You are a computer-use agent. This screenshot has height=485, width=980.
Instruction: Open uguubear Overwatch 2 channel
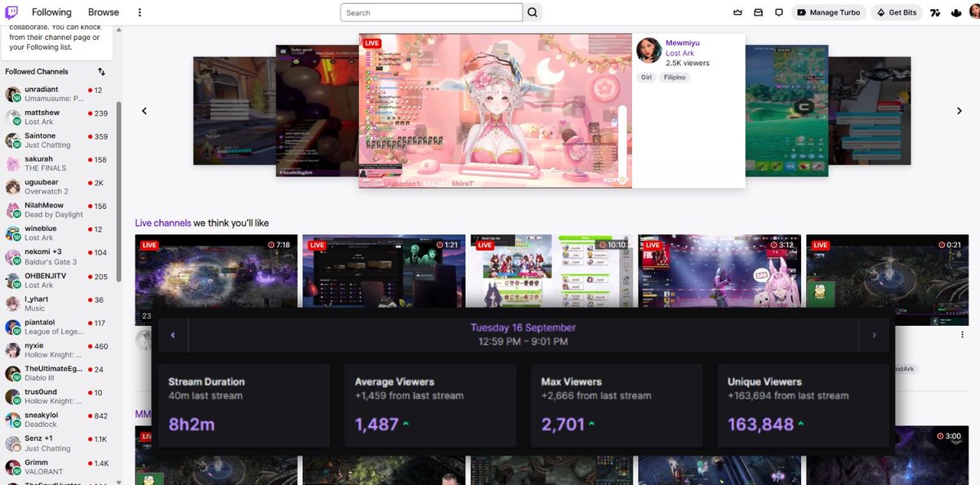click(57, 187)
